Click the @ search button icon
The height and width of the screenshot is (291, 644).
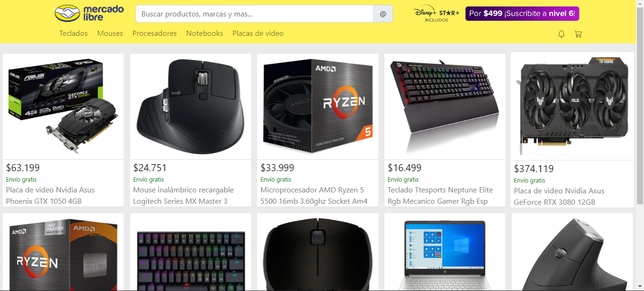click(x=383, y=14)
